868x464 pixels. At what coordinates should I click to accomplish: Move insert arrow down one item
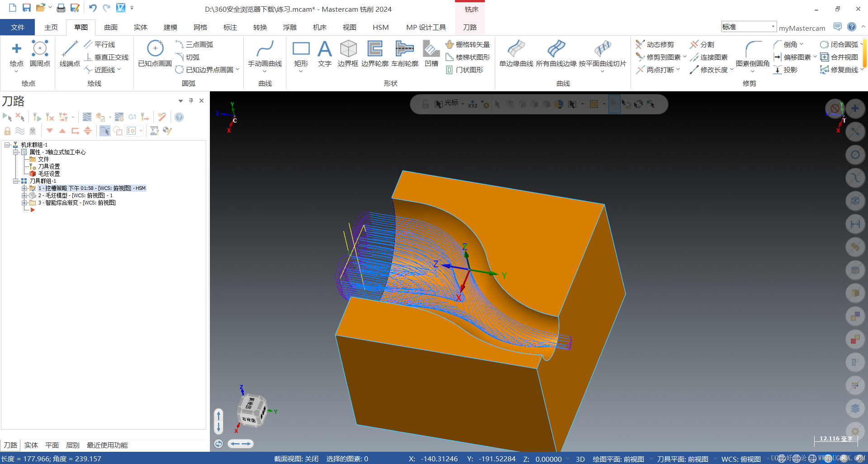pyautogui.click(x=50, y=131)
